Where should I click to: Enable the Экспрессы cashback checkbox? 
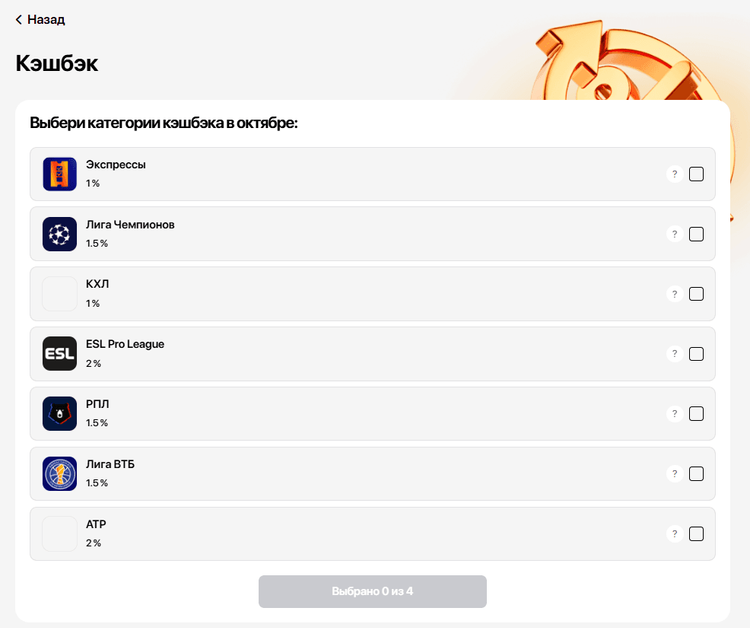pos(696,174)
